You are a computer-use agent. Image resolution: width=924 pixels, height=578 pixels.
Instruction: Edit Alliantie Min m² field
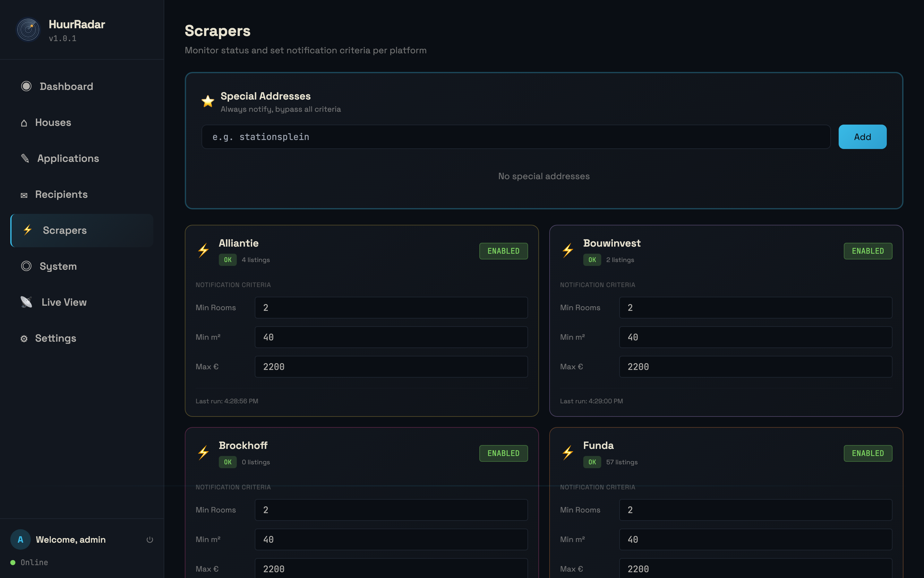point(391,337)
